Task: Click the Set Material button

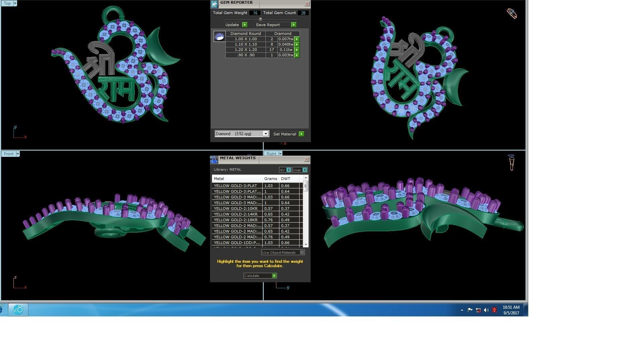Action: click(285, 134)
